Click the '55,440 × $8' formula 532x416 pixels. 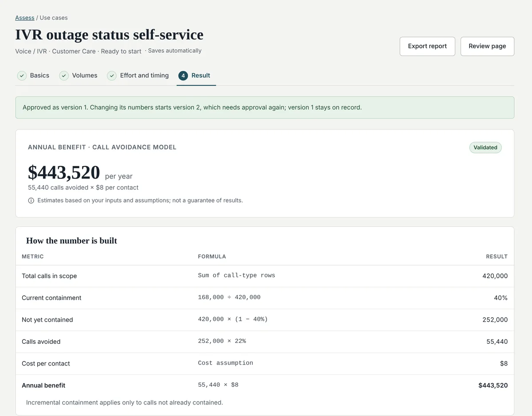(218, 385)
